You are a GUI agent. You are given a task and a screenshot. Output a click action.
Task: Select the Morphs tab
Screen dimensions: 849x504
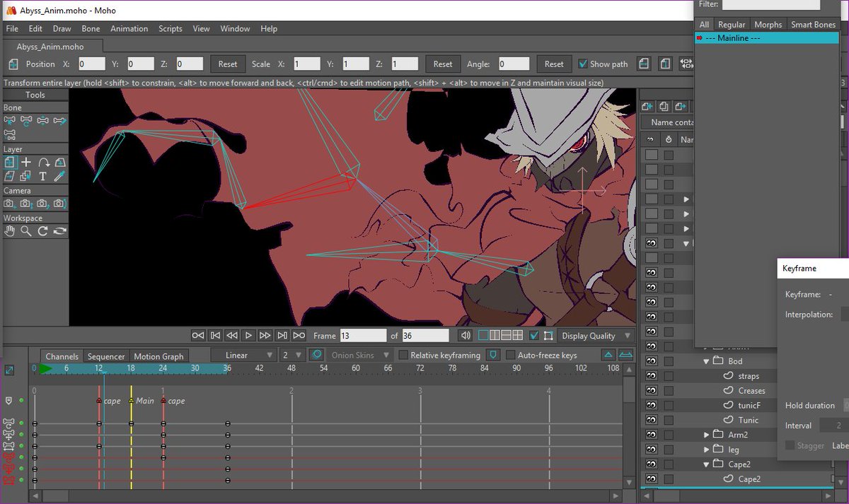click(768, 25)
